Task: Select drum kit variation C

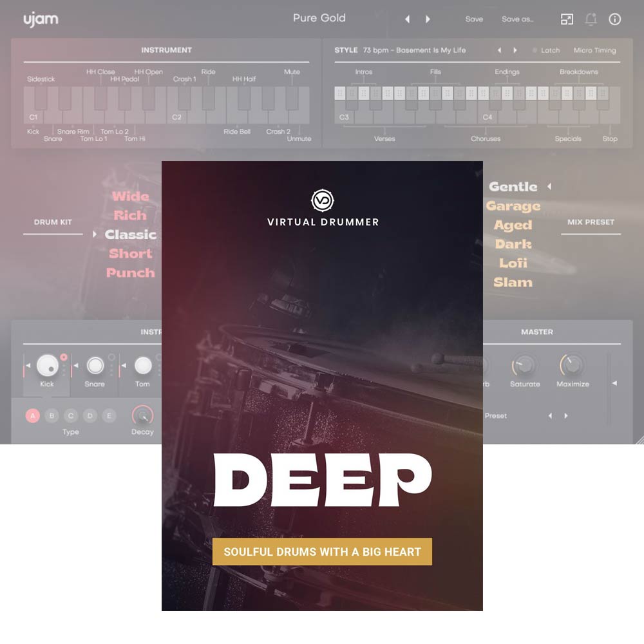Action: (70, 415)
